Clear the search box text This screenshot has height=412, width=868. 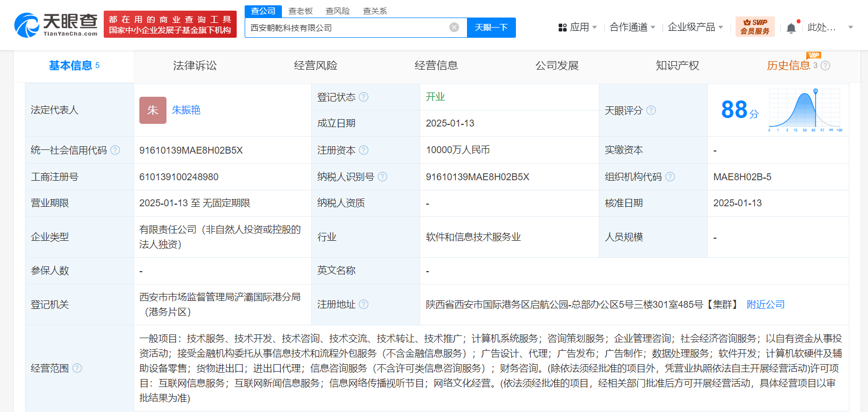[454, 28]
